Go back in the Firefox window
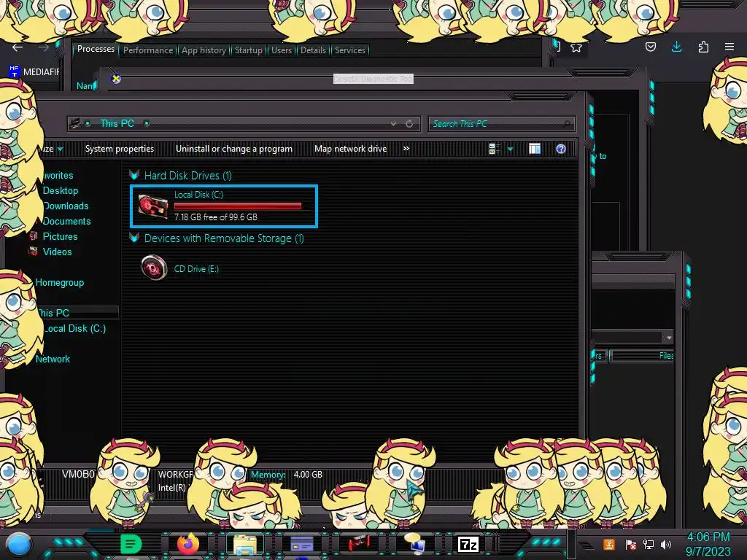 [18, 47]
